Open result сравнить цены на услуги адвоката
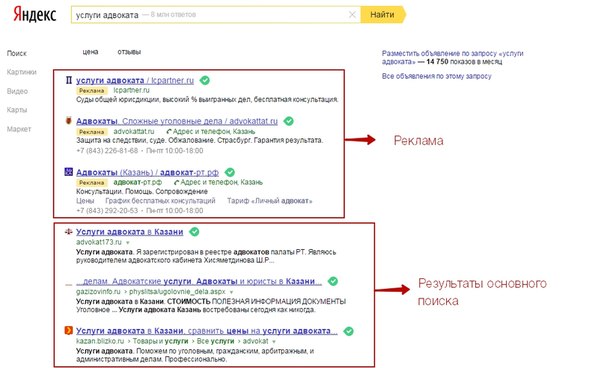 tap(207, 331)
